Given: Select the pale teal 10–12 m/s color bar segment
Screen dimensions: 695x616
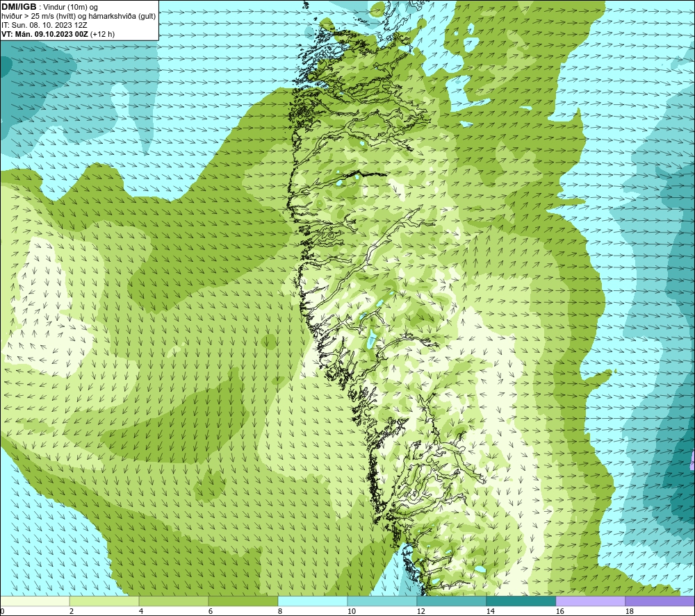Looking at the screenshot, I should point(382,601).
